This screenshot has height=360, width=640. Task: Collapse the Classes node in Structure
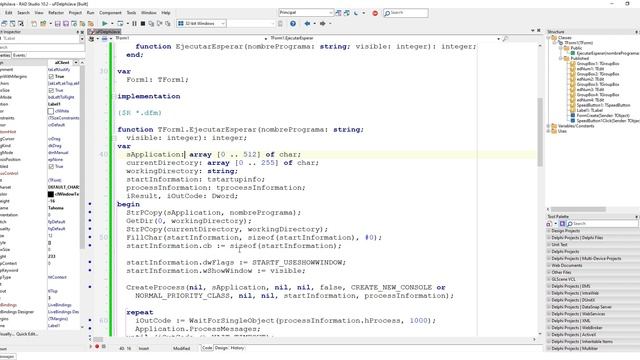coord(549,38)
